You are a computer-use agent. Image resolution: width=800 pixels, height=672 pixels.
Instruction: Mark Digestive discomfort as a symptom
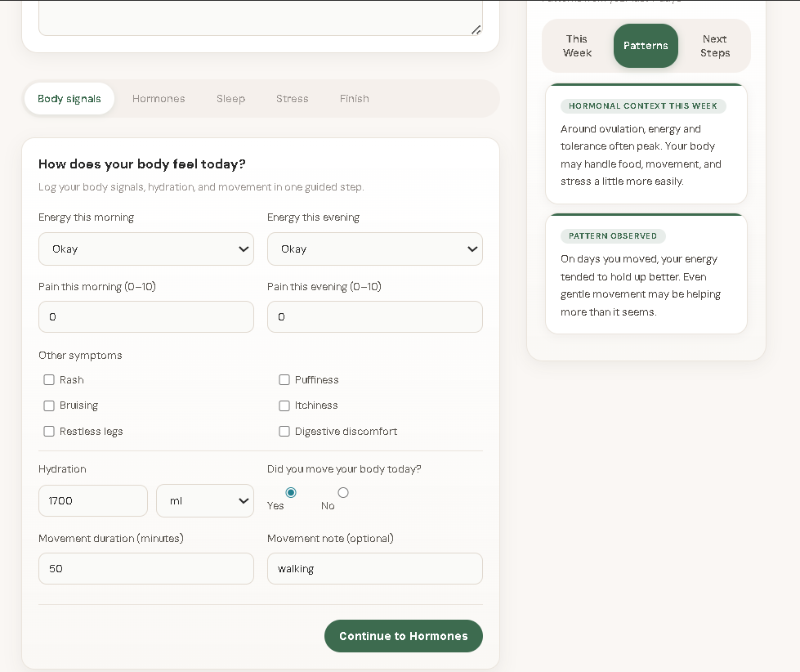coord(284,432)
